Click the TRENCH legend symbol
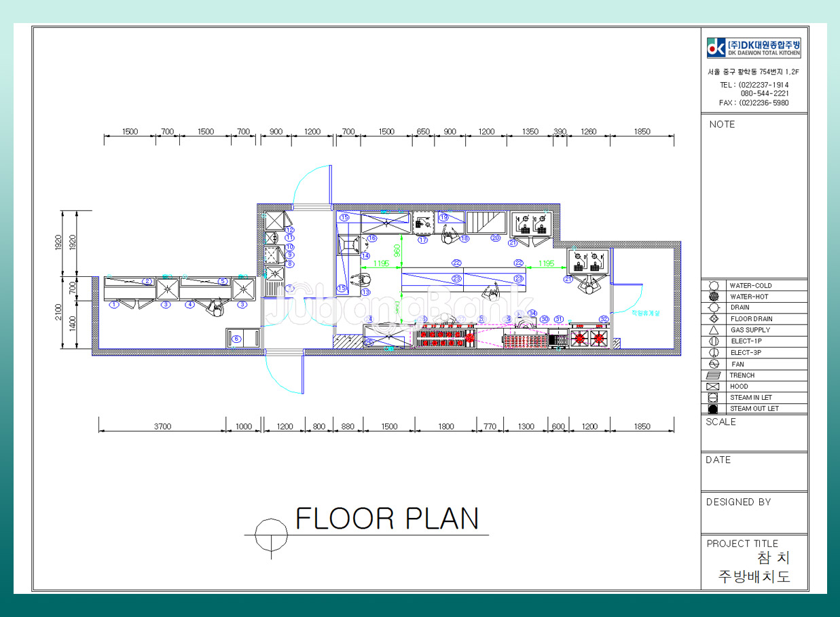 [713, 375]
